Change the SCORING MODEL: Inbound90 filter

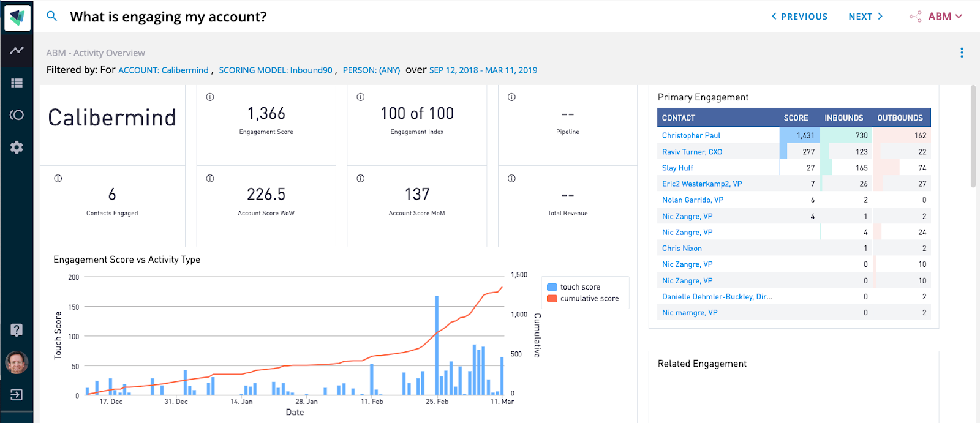[x=276, y=70]
